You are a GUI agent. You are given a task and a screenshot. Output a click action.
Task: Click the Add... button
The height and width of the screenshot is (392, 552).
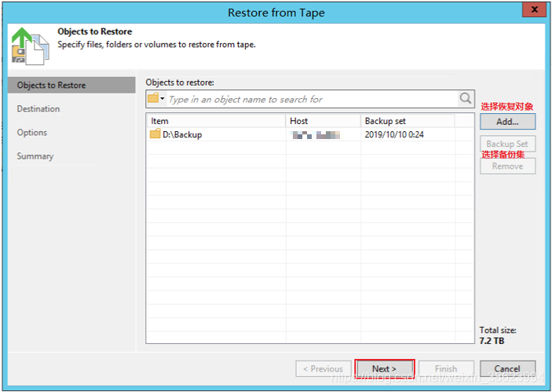click(x=507, y=122)
